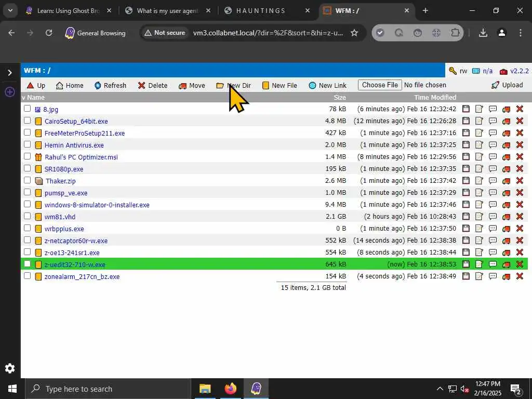Screen dimensions: 532x399
Task: Click the Move toolbar item
Action: (192, 86)
